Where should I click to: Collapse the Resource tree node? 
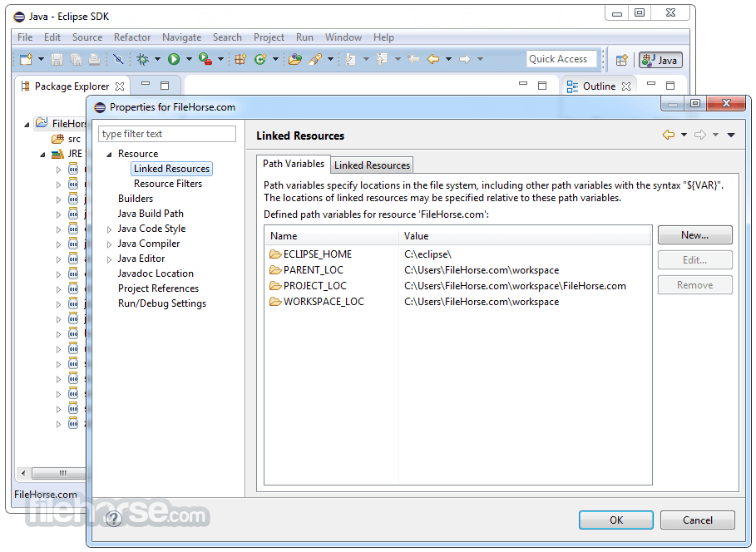[x=110, y=155]
